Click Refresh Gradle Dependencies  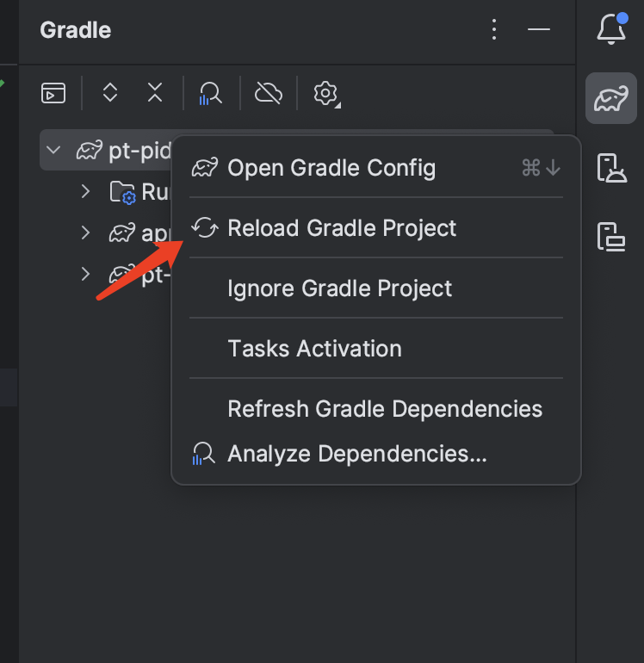[x=385, y=409]
